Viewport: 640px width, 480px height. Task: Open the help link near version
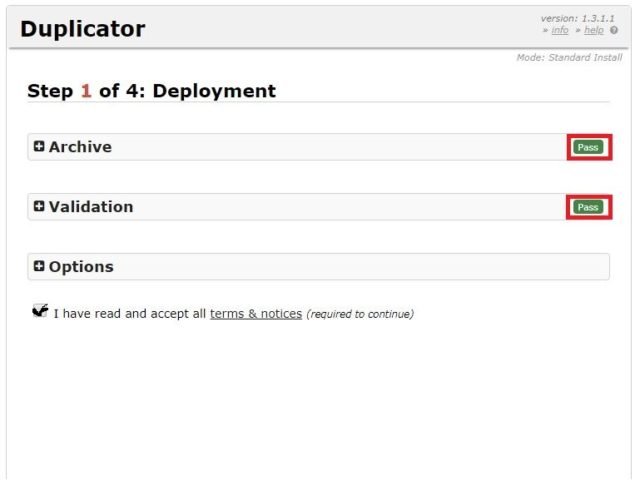click(594, 30)
